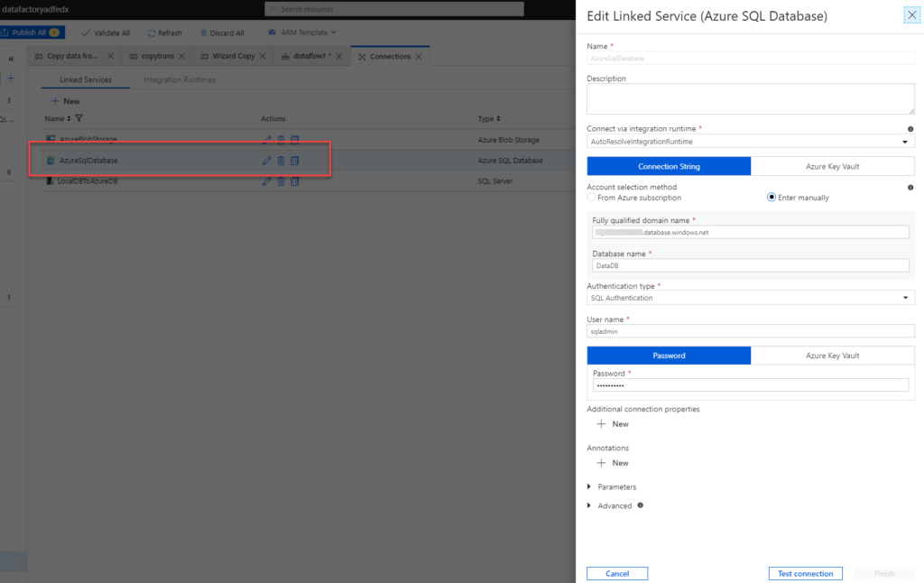Click the Password input field

click(x=750, y=385)
